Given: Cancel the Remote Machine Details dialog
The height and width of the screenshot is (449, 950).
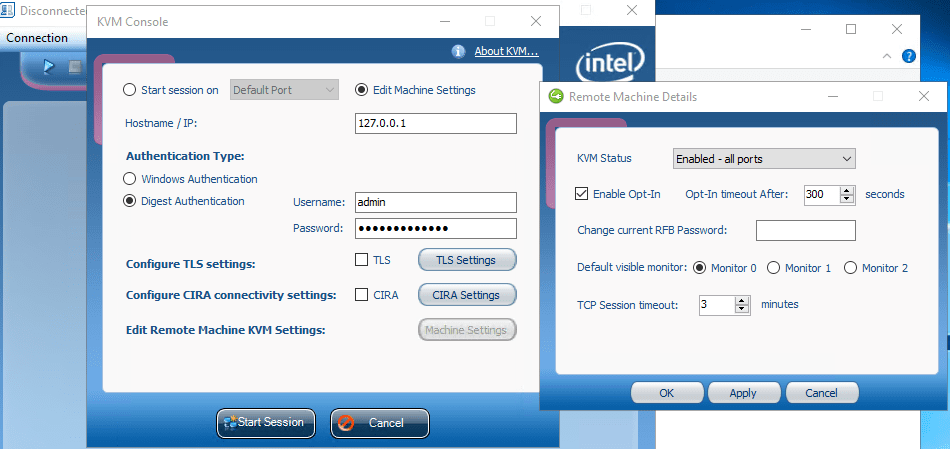Looking at the screenshot, I should [x=822, y=393].
